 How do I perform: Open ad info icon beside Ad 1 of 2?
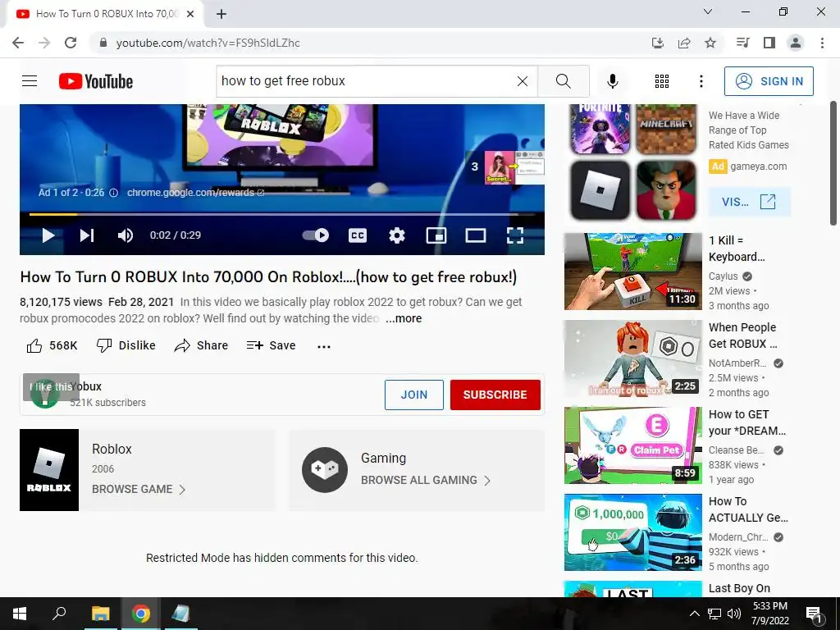(113, 193)
